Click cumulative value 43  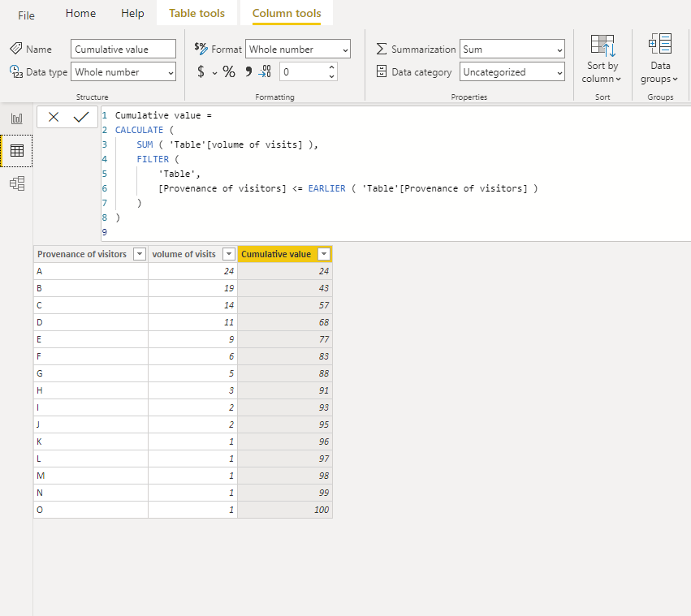point(285,288)
